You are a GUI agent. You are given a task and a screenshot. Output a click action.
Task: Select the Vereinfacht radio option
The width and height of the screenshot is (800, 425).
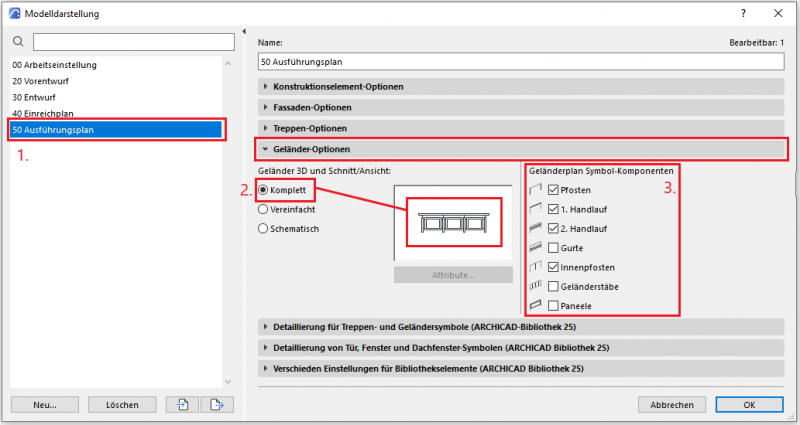coord(264,210)
